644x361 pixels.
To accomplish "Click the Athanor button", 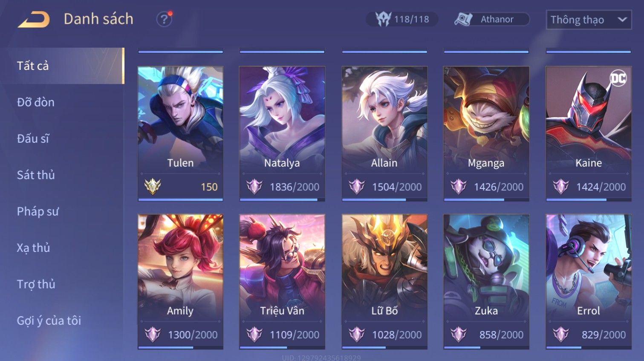I will pos(492,19).
